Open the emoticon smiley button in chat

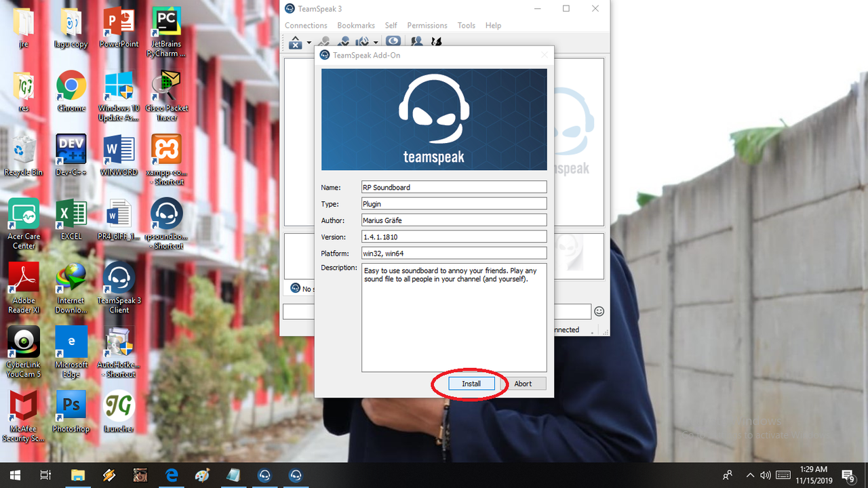599,312
